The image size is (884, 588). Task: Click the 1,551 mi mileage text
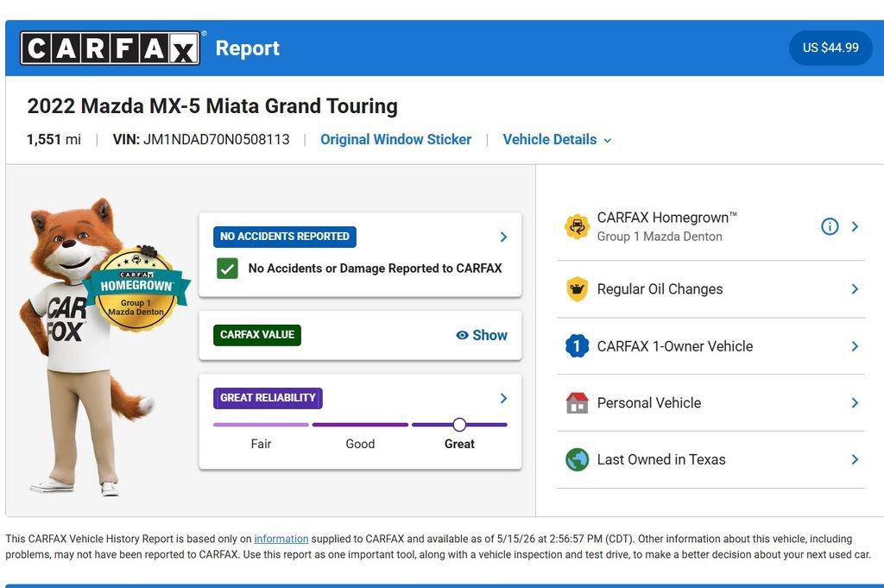coord(54,139)
